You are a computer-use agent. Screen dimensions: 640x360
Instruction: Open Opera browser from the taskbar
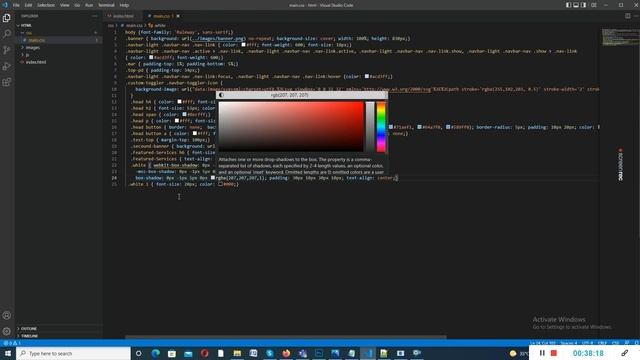click(204, 353)
